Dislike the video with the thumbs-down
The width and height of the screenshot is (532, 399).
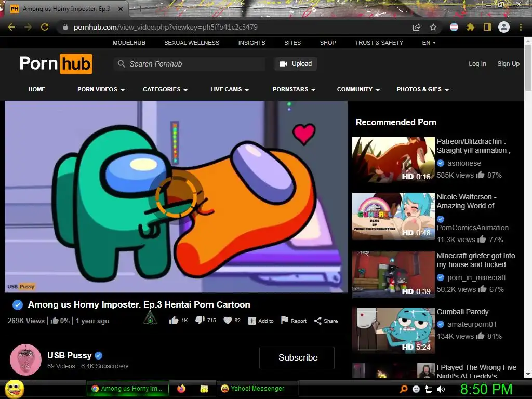click(200, 320)
